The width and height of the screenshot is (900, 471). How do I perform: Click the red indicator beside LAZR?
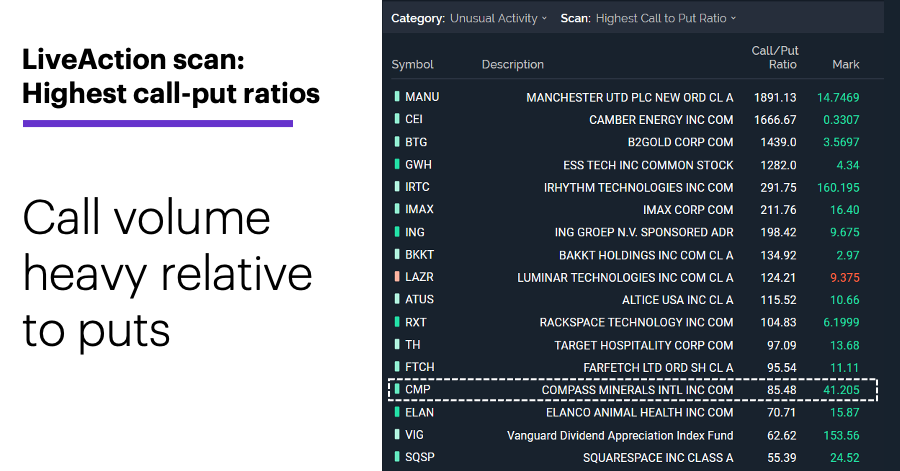[397, 277]
